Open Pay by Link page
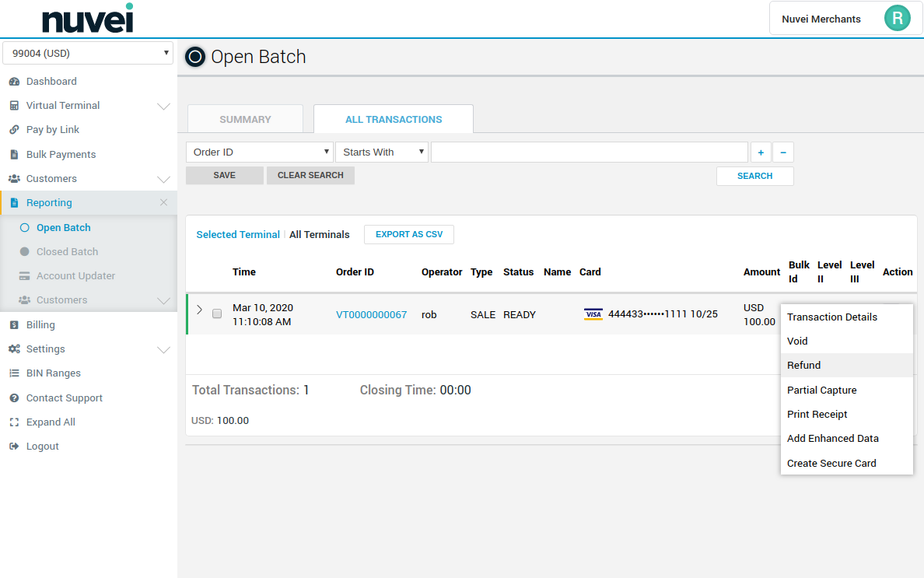Viewport: 924px width, 578px height. (52, 130)
